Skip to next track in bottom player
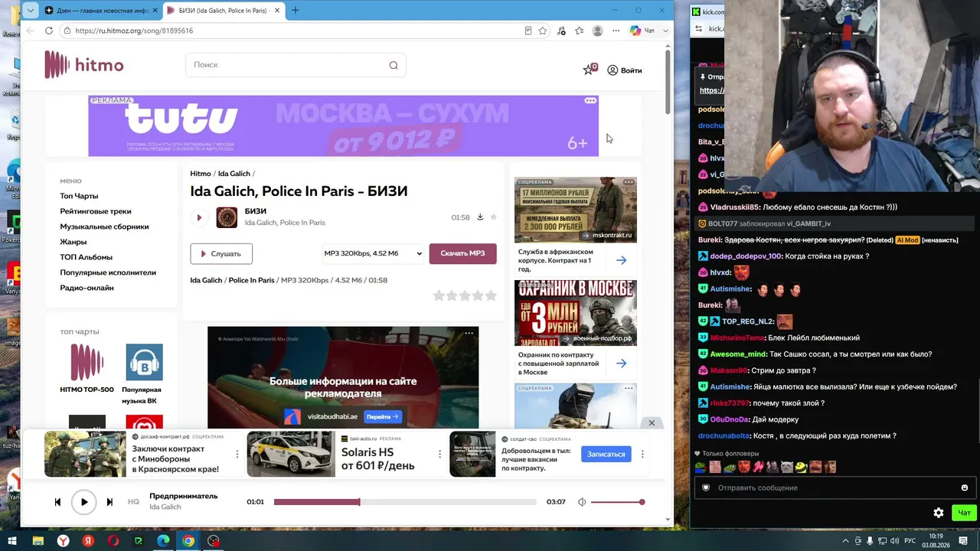This screenshot has width=980, height=551. tap(109, 502)
